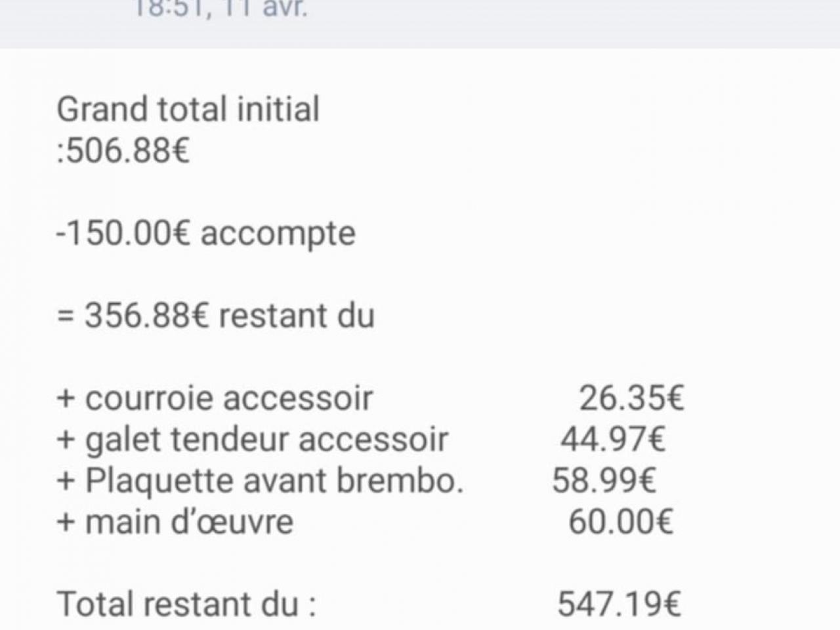Click the 547.19€ final total
The width and height of the screenshot is (840, 630).
619,604
